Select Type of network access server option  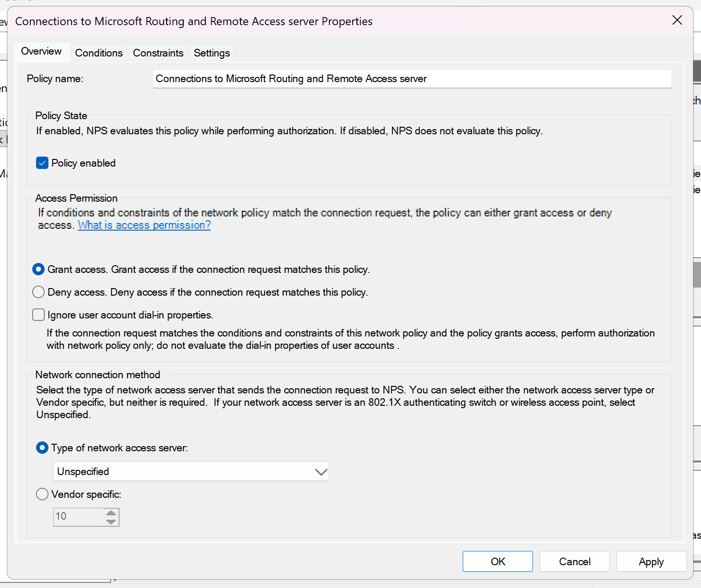coord(42,448)
